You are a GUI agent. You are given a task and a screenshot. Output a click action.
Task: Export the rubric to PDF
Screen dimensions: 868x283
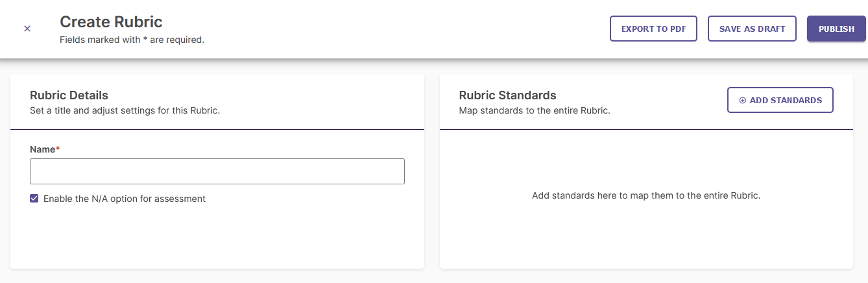[653, 29]
